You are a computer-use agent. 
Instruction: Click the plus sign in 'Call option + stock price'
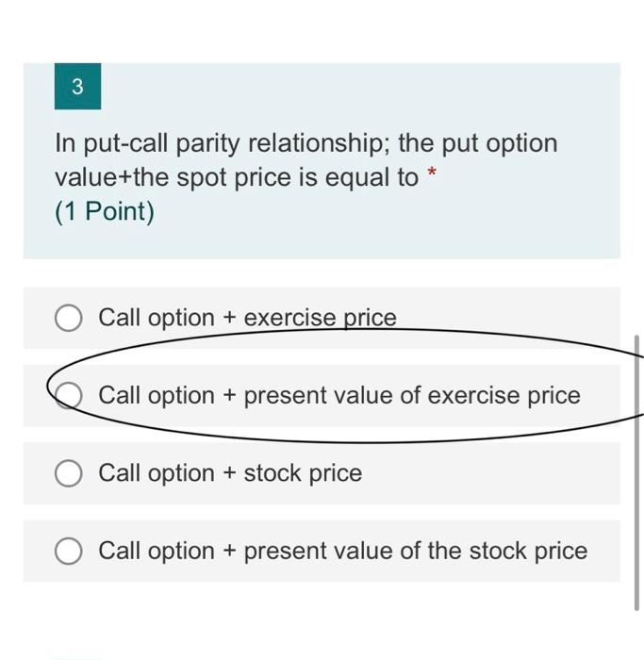pos(229,473)
